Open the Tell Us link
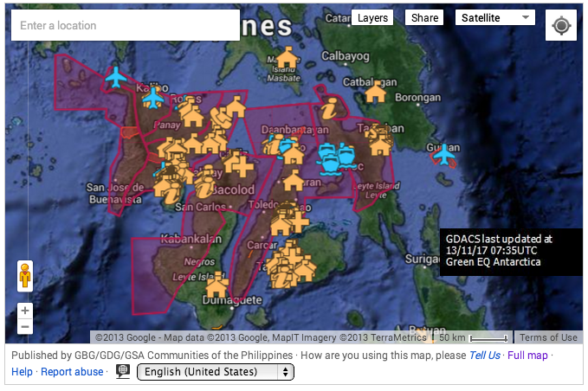This screenshot has width=588, height=391. [x=484, y=356]
